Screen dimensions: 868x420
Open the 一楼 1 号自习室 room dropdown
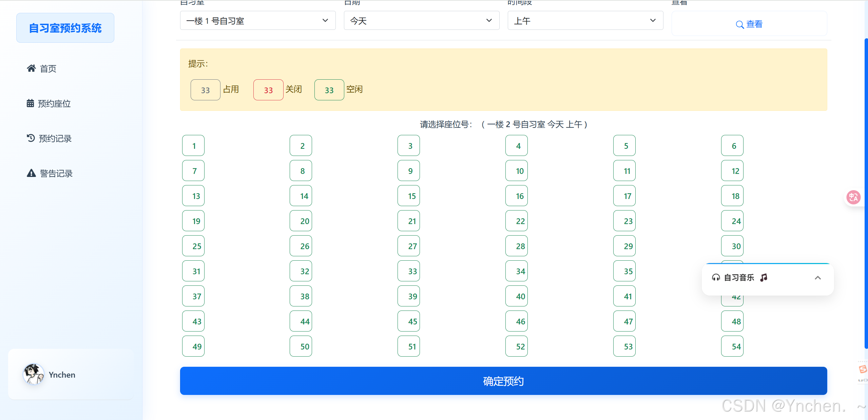[x=258, y=21]
